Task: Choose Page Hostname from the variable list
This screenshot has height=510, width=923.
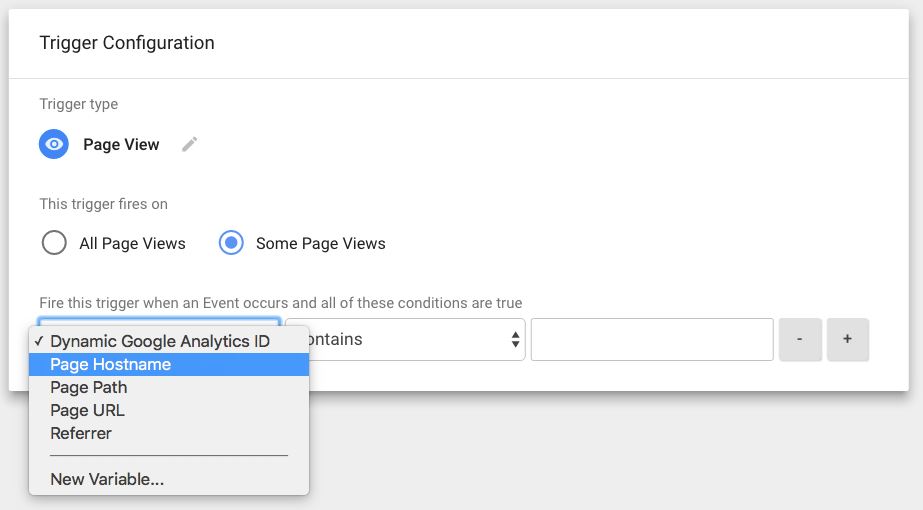Action: click(110, 364)
